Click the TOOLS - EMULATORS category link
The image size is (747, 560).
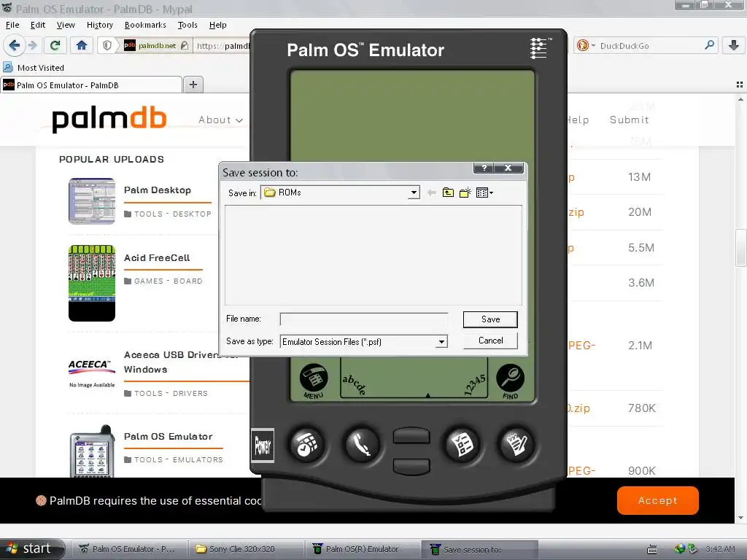[179, 459]
